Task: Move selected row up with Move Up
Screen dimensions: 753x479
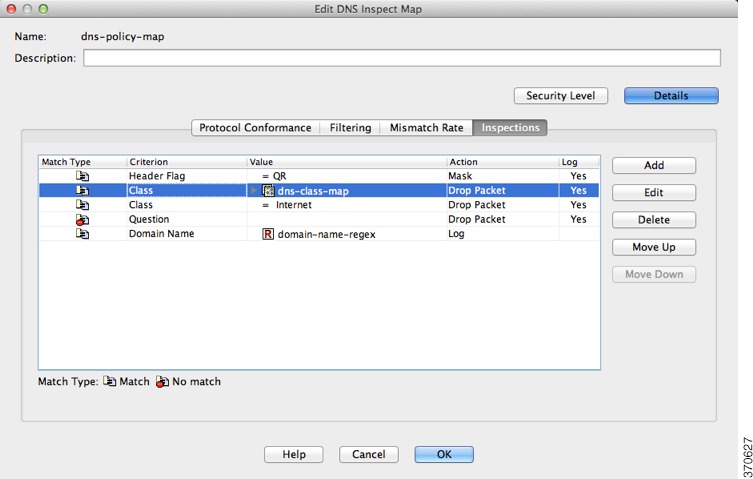Action: [654, 247]
